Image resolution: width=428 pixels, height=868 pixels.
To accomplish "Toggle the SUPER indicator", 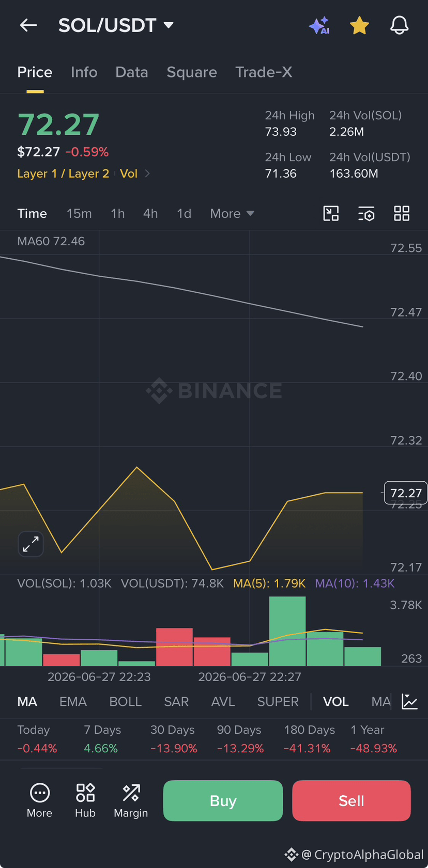I will pyautogui.click(x=278, y=701).
